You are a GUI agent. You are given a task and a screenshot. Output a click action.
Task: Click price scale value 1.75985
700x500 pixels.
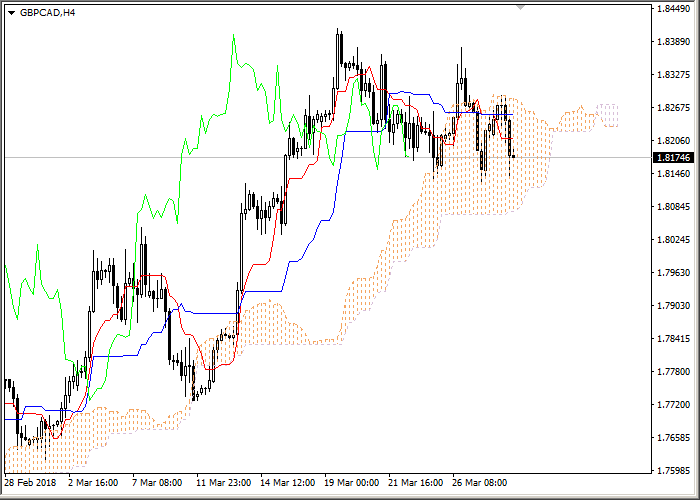point(673,470)
